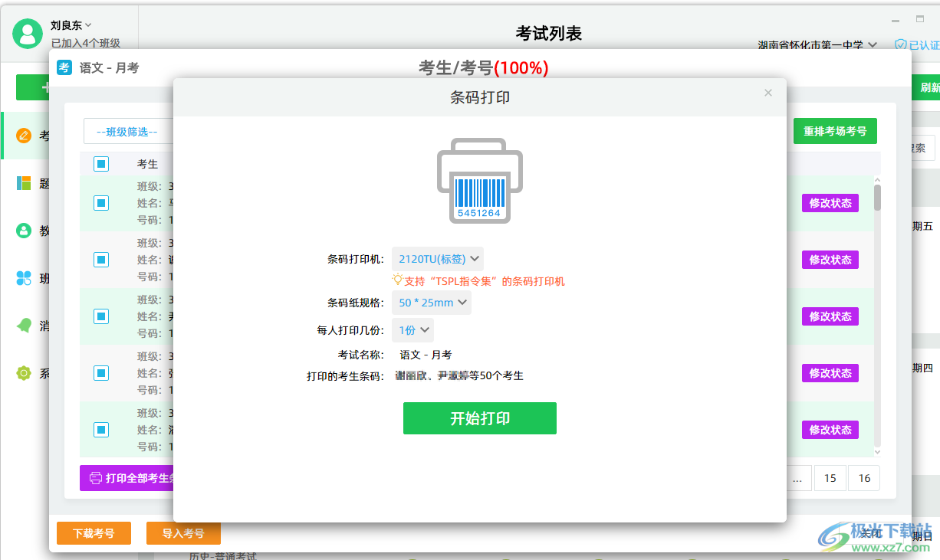Go to page 16
This screenshot has height=560, width=940.
click(x=864, y=478)
